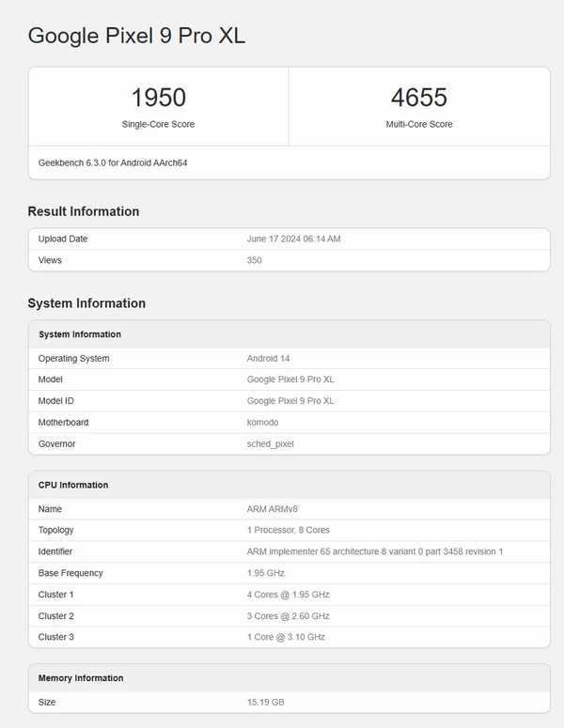The image size is (564, 728).
Task: Select the Android 14 value
Action: tap(268, 359)
